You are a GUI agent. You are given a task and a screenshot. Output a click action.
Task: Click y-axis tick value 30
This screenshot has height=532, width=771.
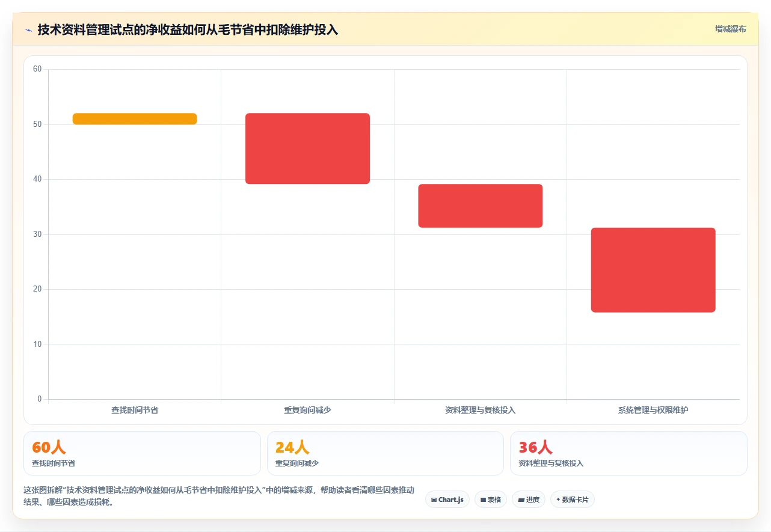tap(37, 234)
